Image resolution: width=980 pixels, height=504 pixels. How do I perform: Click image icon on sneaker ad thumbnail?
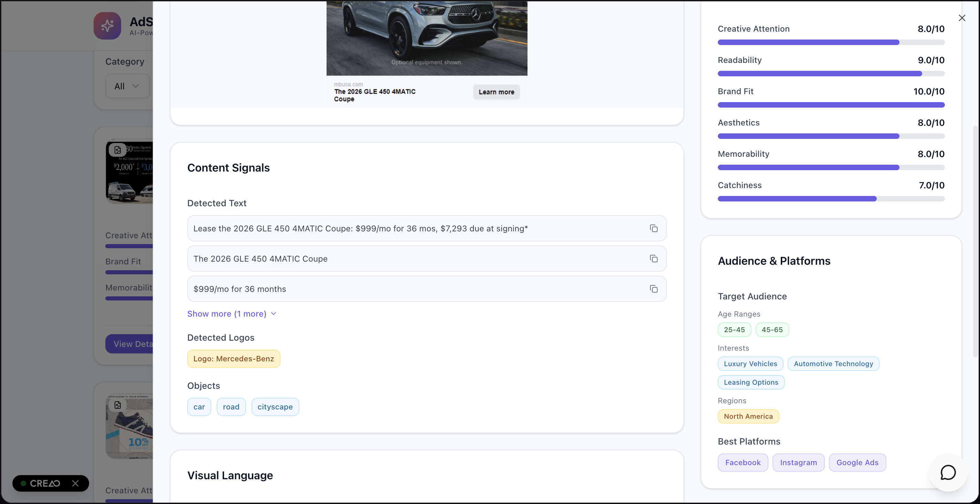point(118,405)
